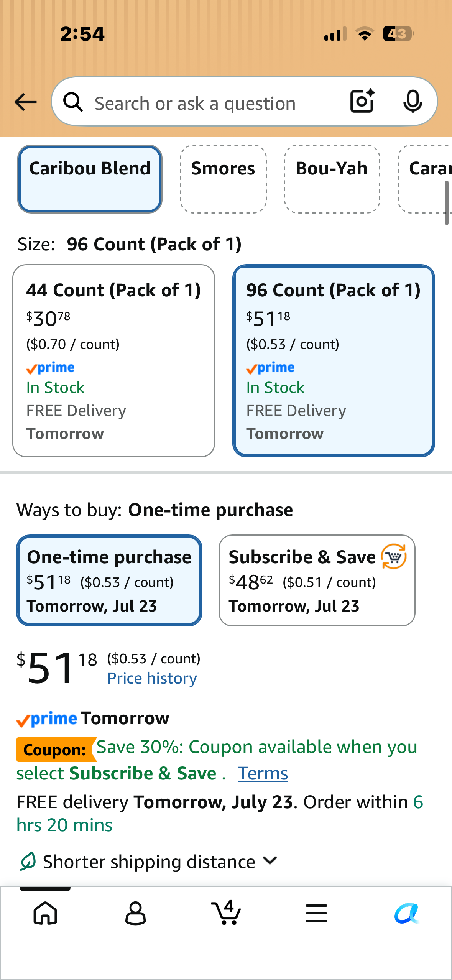
Task: Open account profile icon
Action: (x=135, y=913)
